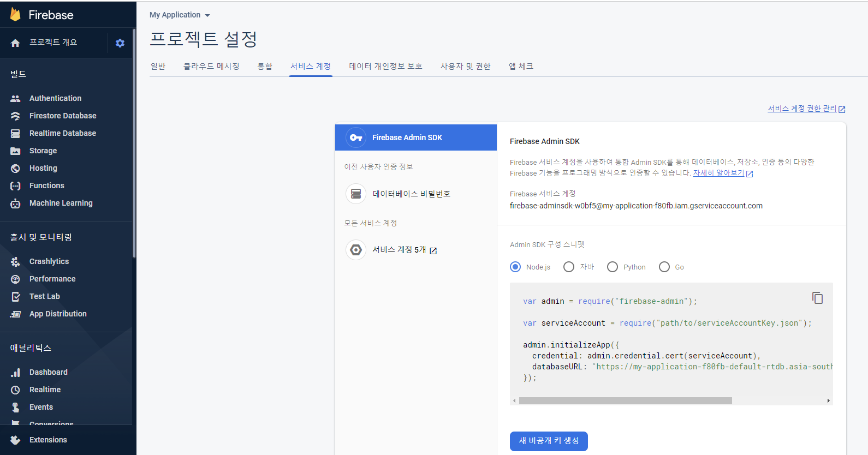Select the 자바 radio button
Image resolution: width=868 pixels, height=455 pixels.
click(569, 267)
